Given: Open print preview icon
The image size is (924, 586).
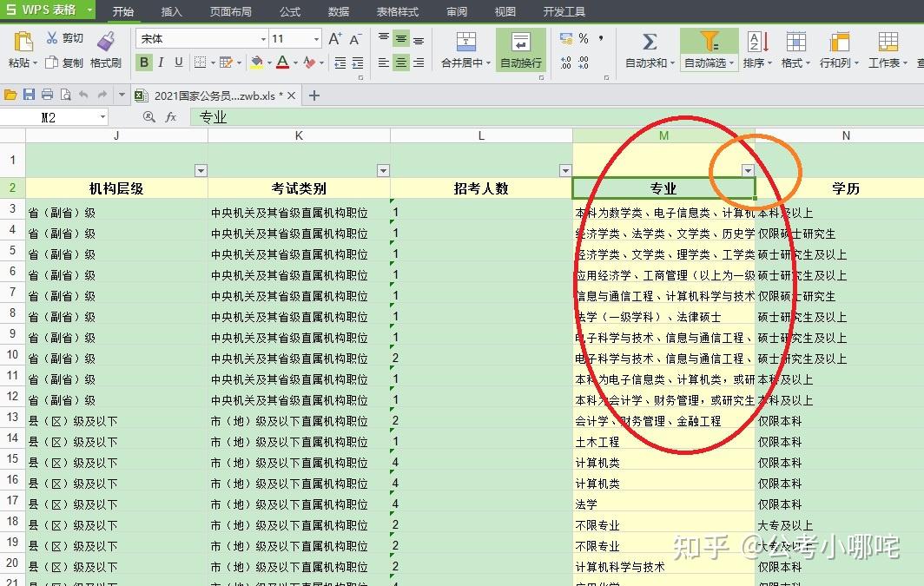Looking at the screenshot, I should tap(65, 95).
